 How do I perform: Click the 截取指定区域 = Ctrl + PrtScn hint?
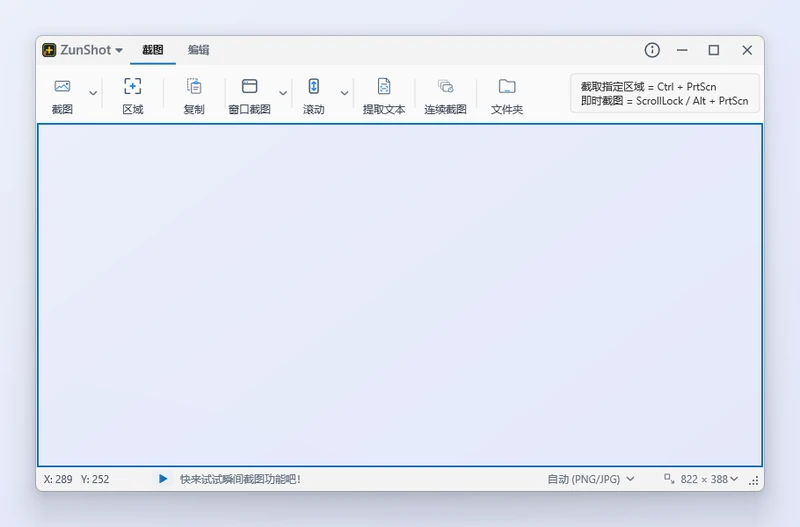tap(648, 87)
